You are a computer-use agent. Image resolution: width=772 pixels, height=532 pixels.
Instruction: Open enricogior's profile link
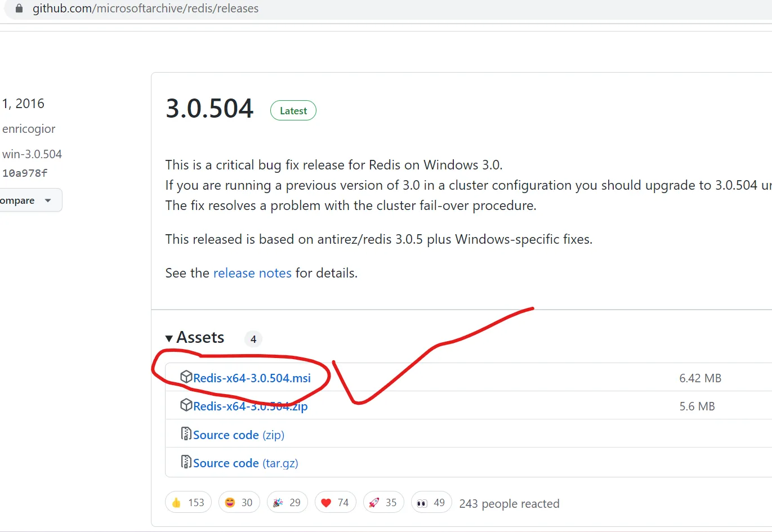tap(29, 129)
